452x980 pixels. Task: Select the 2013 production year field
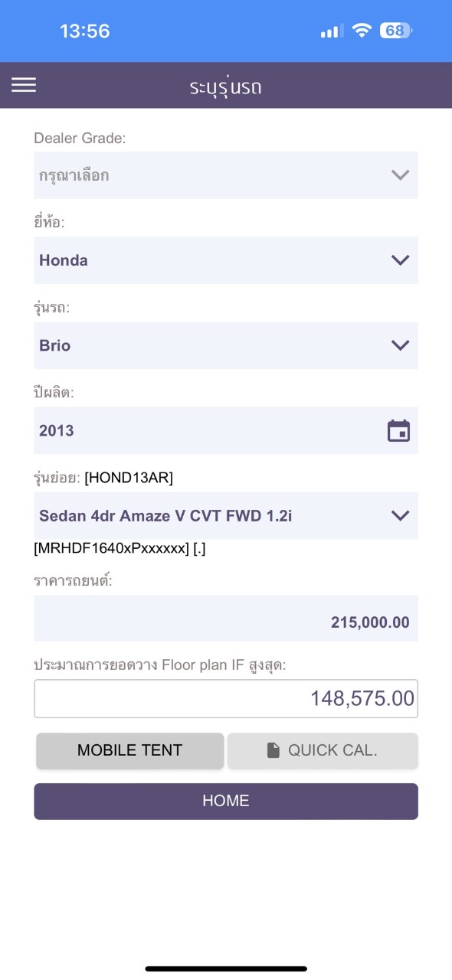226,431
